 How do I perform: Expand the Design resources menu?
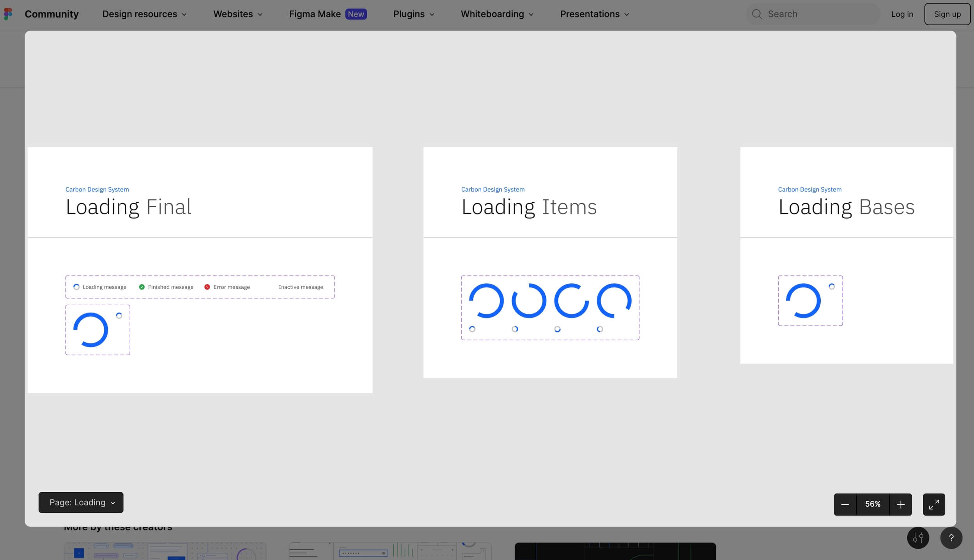coord(144,14)
